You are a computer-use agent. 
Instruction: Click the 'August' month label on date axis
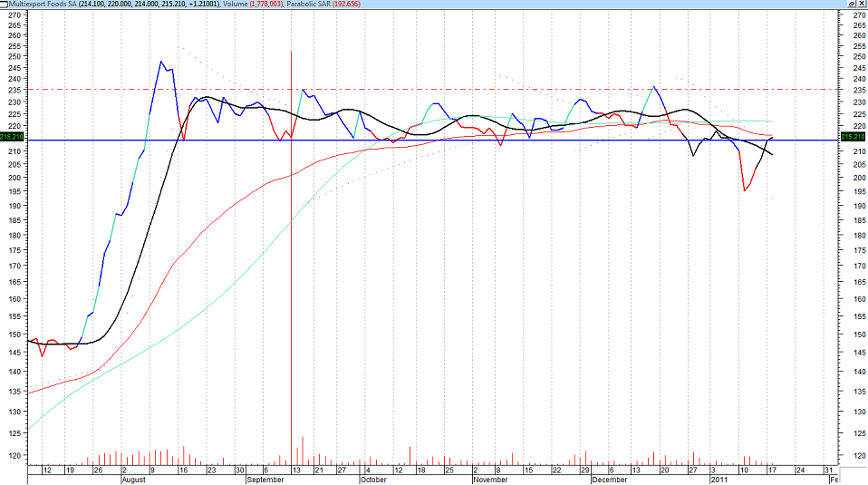click(133, 480)
